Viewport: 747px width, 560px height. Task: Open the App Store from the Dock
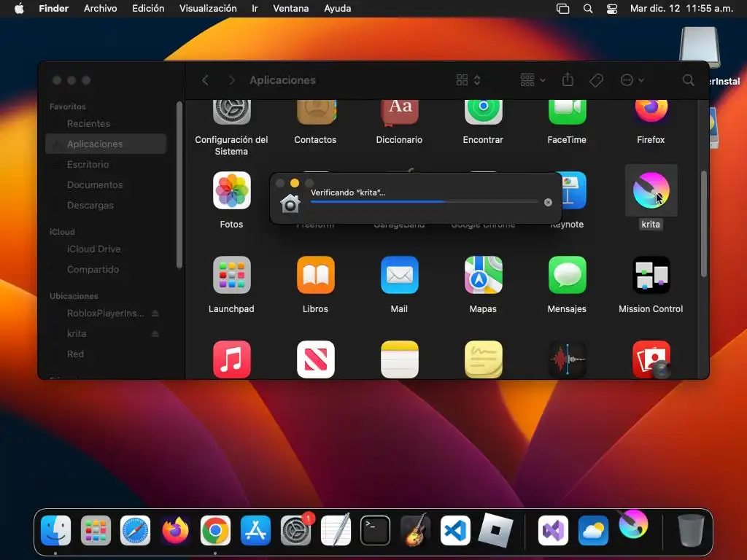(255, 530)
